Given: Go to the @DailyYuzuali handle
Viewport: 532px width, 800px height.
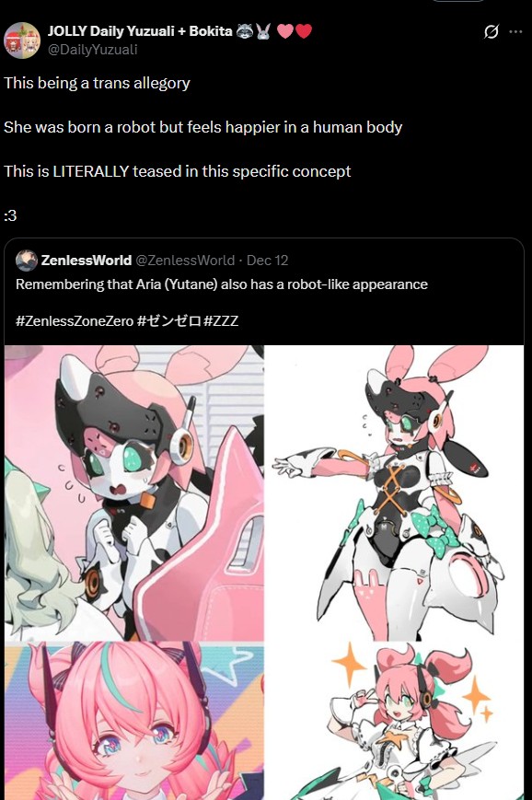Looking at the screenshot, I should point(92,50).
